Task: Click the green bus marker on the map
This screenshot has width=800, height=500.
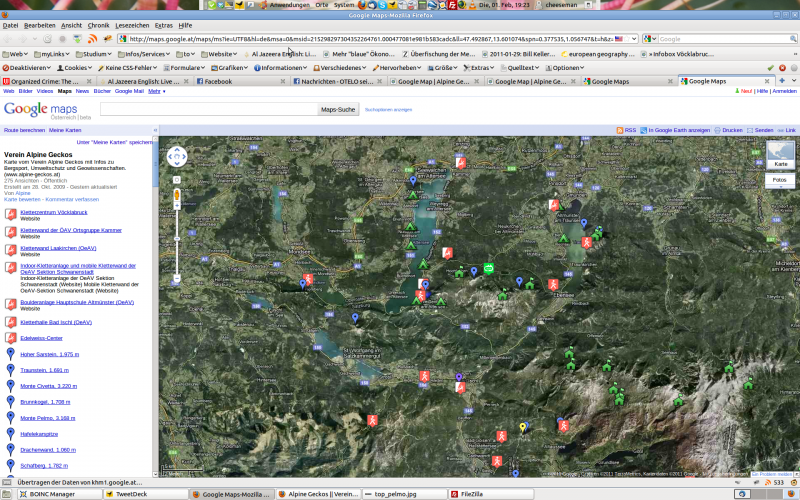Action: click(488, 268)
